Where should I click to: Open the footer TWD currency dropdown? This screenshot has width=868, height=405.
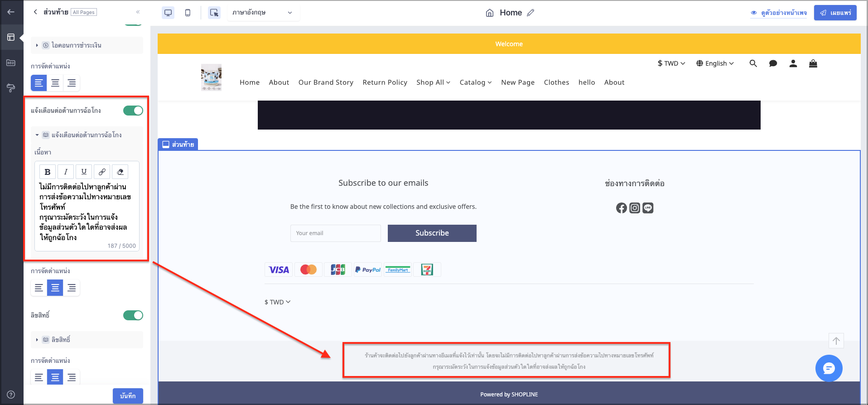coord(277,302)
